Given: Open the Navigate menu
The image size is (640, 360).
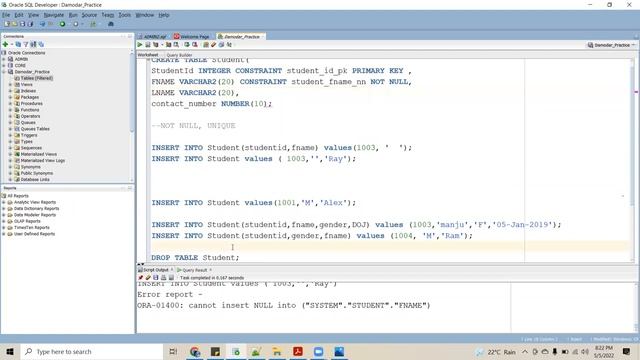Looking at the screenshot, I should (54, 15).
